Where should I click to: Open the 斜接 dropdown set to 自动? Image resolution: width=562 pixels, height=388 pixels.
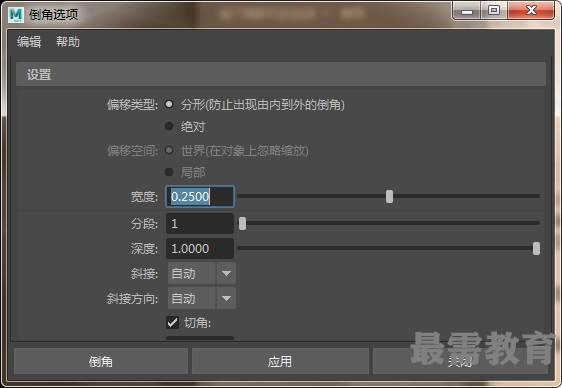click(x=202, y=273)
